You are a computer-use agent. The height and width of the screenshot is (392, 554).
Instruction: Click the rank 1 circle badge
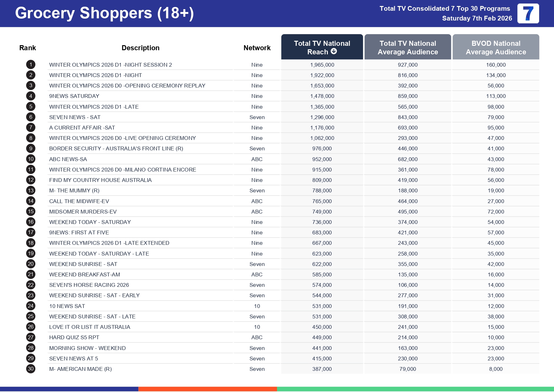tap(31, 65)
